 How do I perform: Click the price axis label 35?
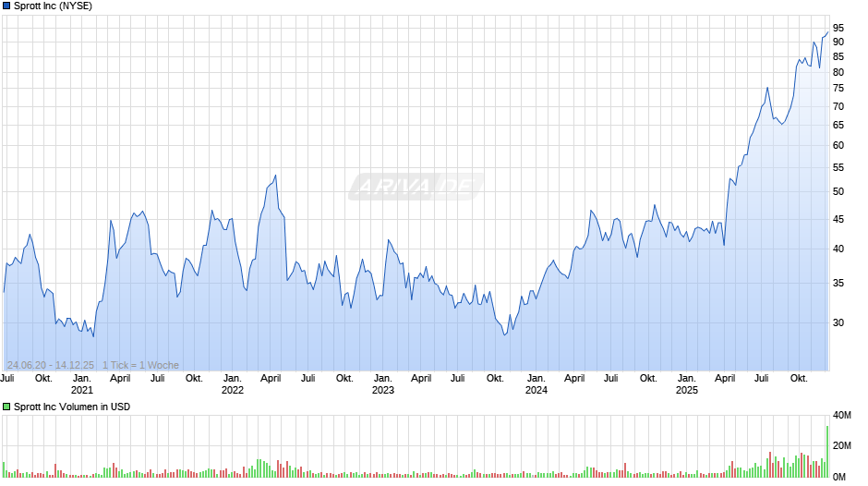click(x=838, y=283)
